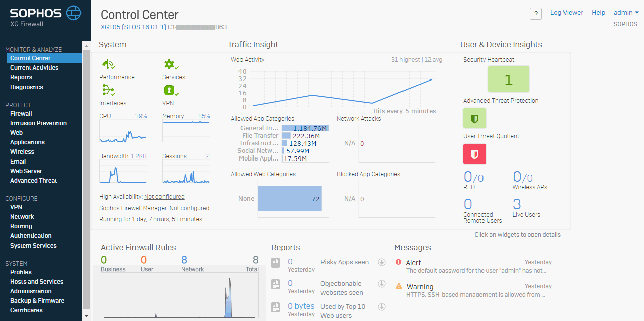Open Authentication settings
644x321 pixels.
[x=31, y=236]
